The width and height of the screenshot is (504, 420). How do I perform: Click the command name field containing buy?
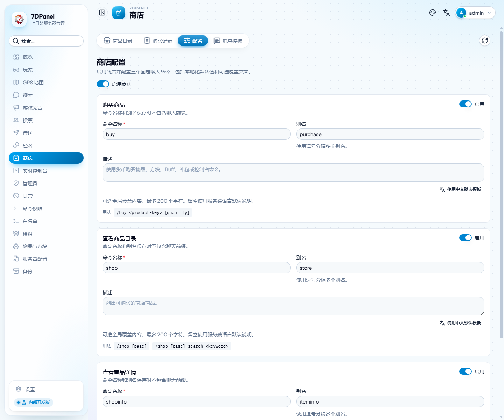(197, 134)
